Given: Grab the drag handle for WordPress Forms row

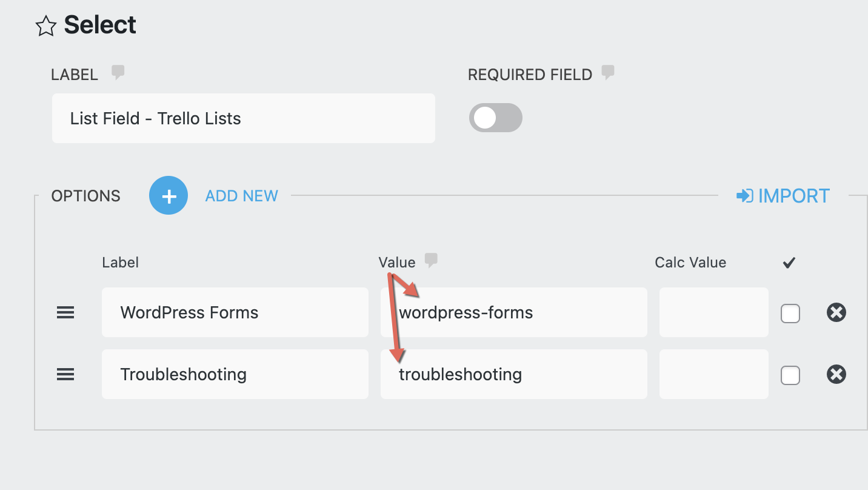Looking at the screenshot, I should (x=65, y=313).
